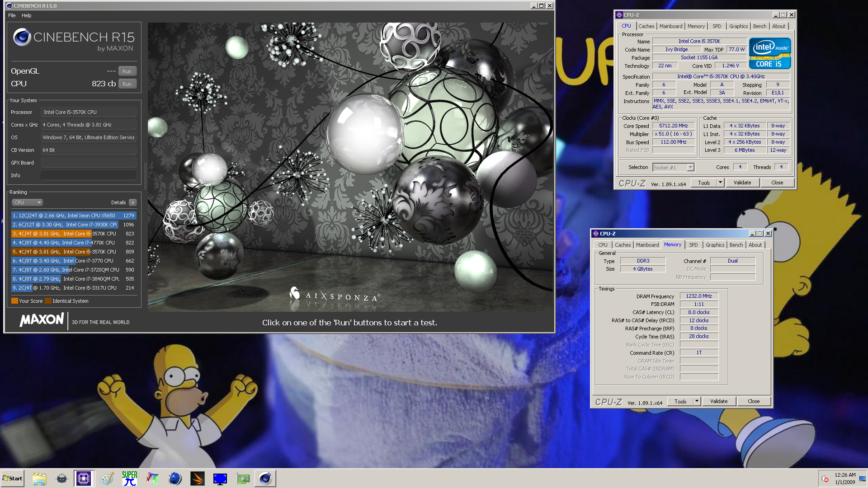868x488 pixels.
Task: Click the colorful triangle taskbar icon
Action: pyautogui.click(x=152, y=479)
